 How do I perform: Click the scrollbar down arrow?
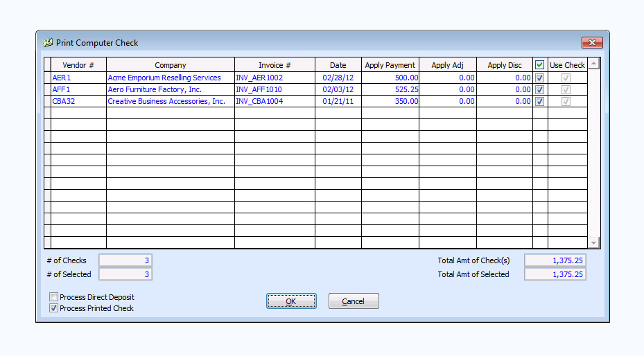click(593, 242)
